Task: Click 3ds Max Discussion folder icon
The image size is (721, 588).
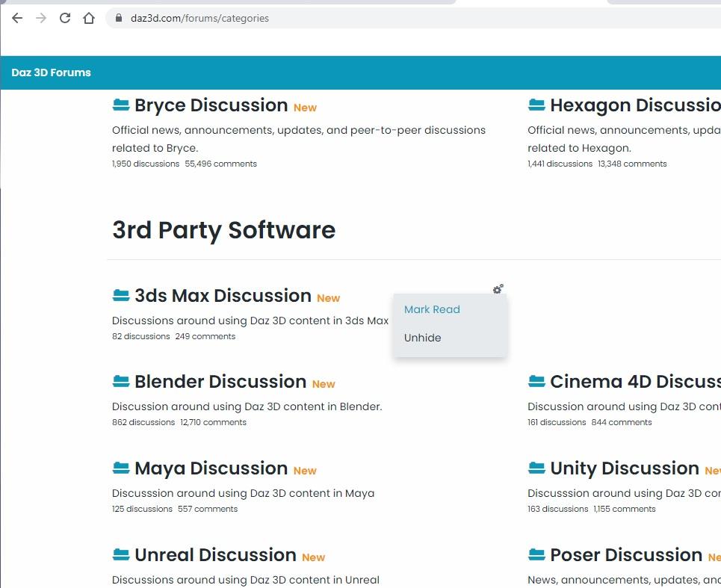Action: point(121,296)
